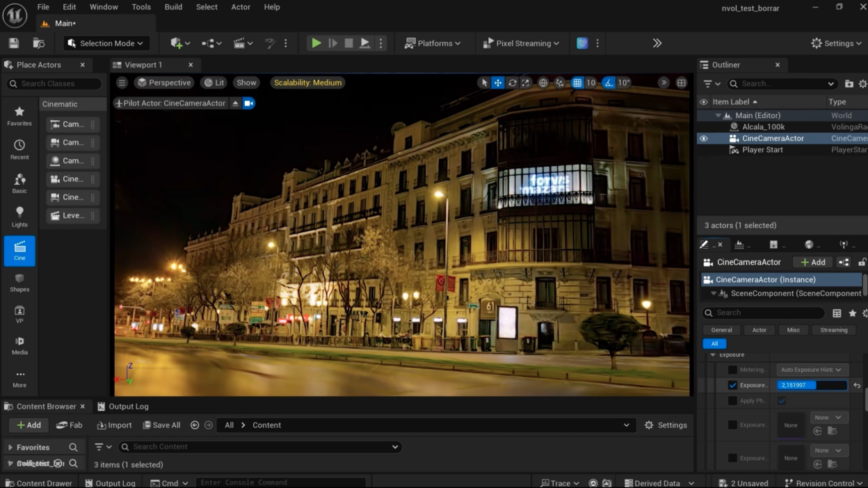Click the add folder icon in Outliner
This screenshot has height=488, width=868.
point(849,83)
